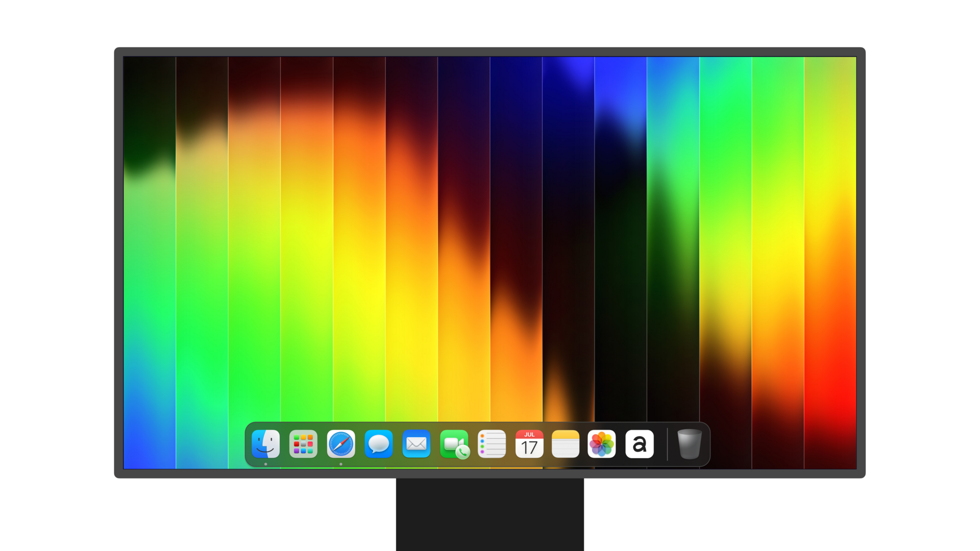The image size is (980, 551).
Task: Open the Safari browser
Action: coord(341,443)
